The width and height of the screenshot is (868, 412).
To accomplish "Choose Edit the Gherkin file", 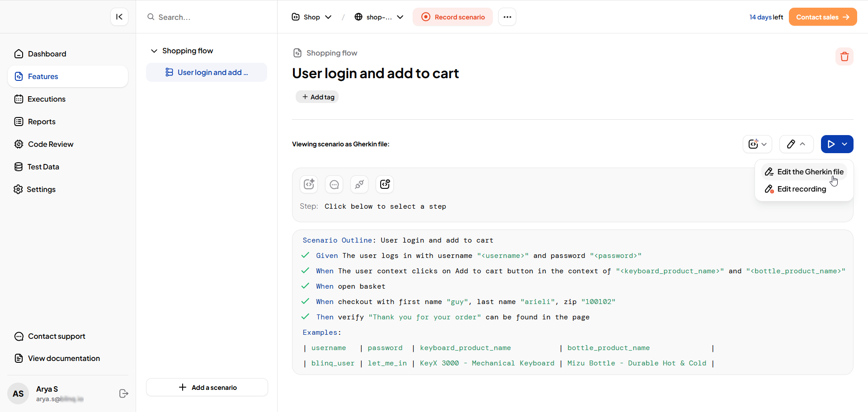I will pos(804,172).
